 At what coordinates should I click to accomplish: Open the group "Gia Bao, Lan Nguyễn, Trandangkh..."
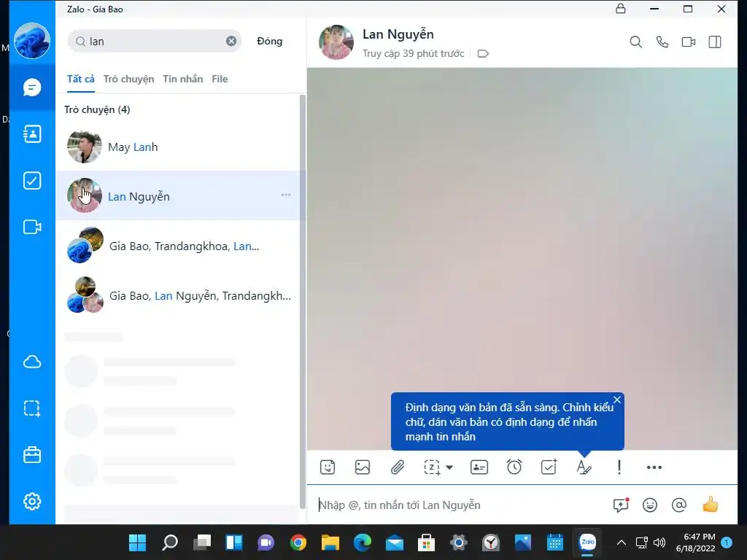pos(178,295)
